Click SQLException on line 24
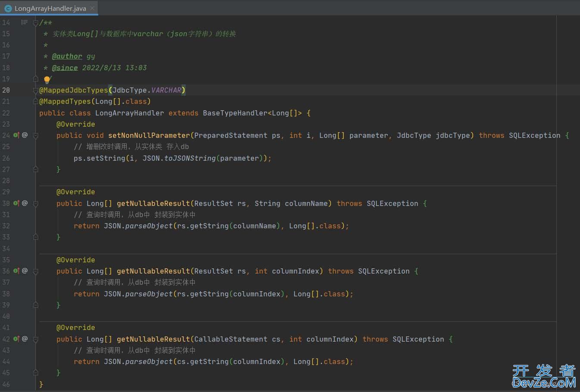This screenshot has width=580, height=392. pyautogui.click(x=535, y=135)
